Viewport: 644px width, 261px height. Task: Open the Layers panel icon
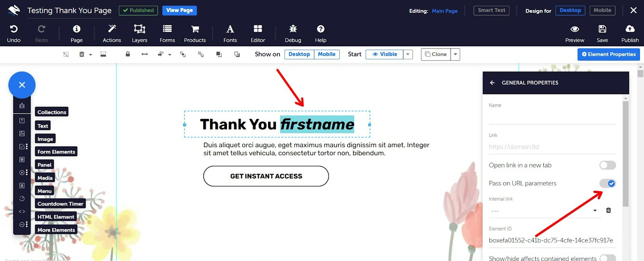[x=139, y=29]
